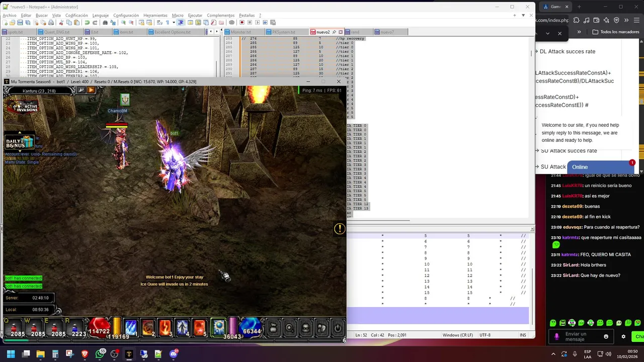Select skill slot 4 in game bar
Image resolution: width=644 pixels, height=362 pixels.
[x=183, y=327]
